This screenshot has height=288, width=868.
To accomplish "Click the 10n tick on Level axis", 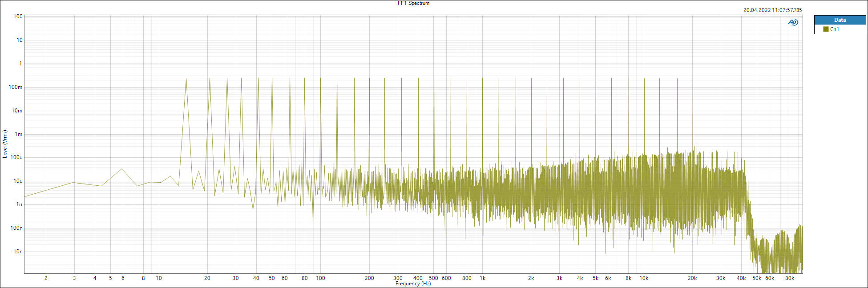I will coord(18,252).
